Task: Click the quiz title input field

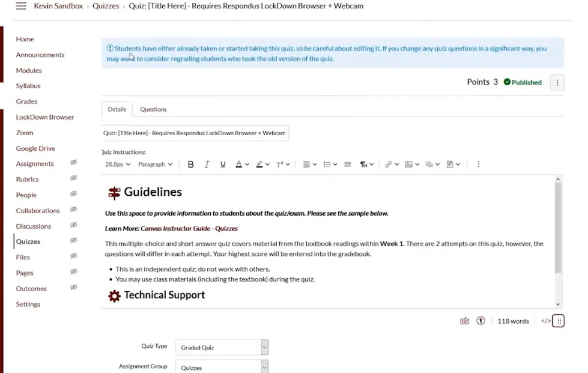Action: click(195, 133)
